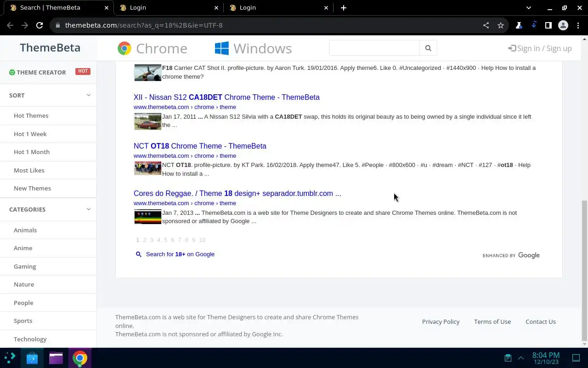Screen dimensions: 588x368
Task: Open Nissan S12 CA18DET result link
Action: [x=226, y=98]
